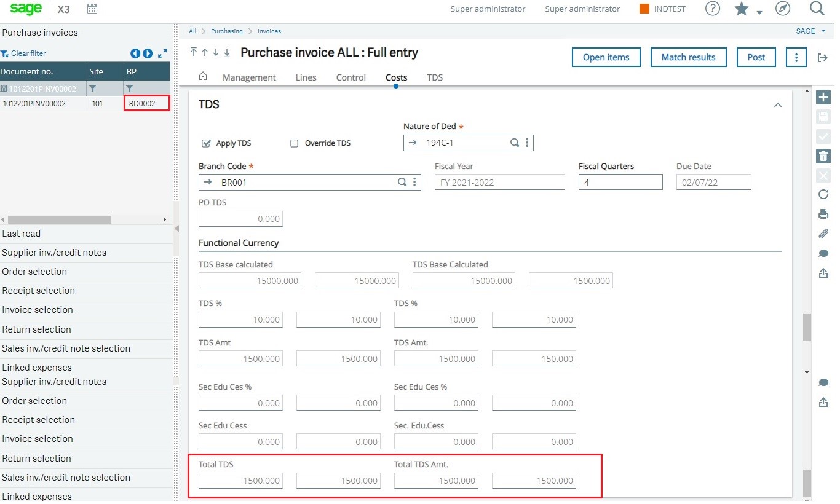Select the Match results button

click(688, 57)
